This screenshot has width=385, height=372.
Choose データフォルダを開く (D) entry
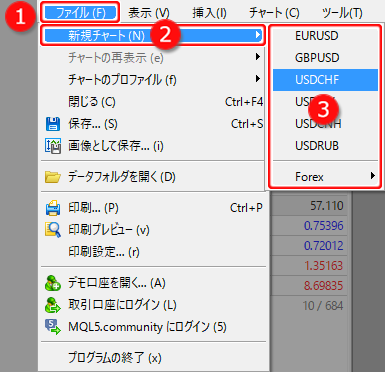coord(153,177)
